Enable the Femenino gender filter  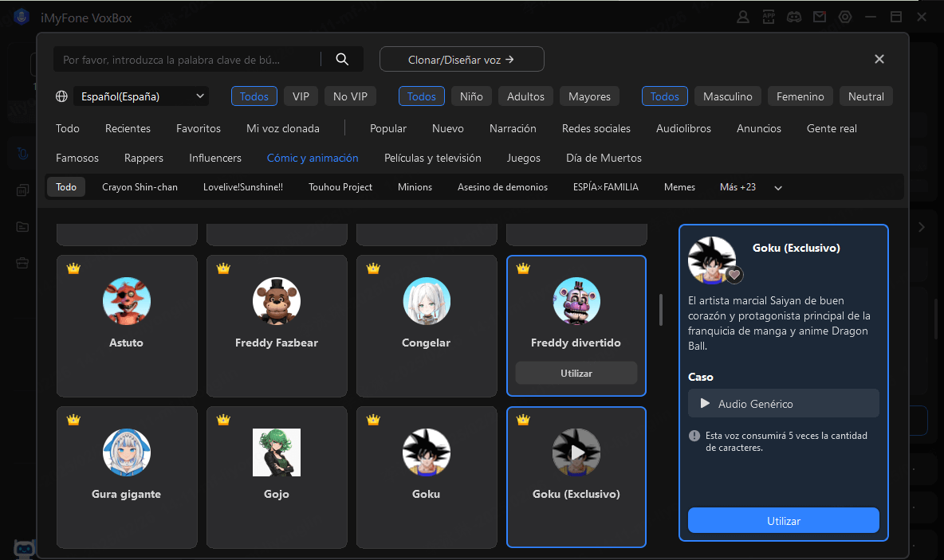(x=800, y=96)
